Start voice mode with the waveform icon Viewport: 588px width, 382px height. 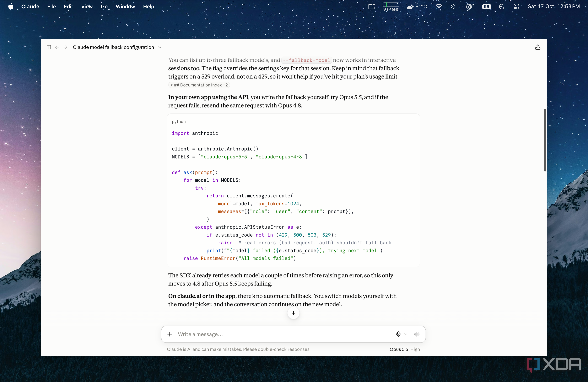pyautogui.click(x=417, y=334)
